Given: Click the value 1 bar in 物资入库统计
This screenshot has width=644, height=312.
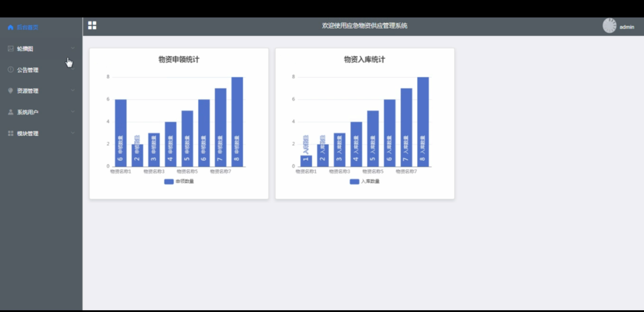Looking at the screenshot, I should pyautogui.click(x=306, y=161).
